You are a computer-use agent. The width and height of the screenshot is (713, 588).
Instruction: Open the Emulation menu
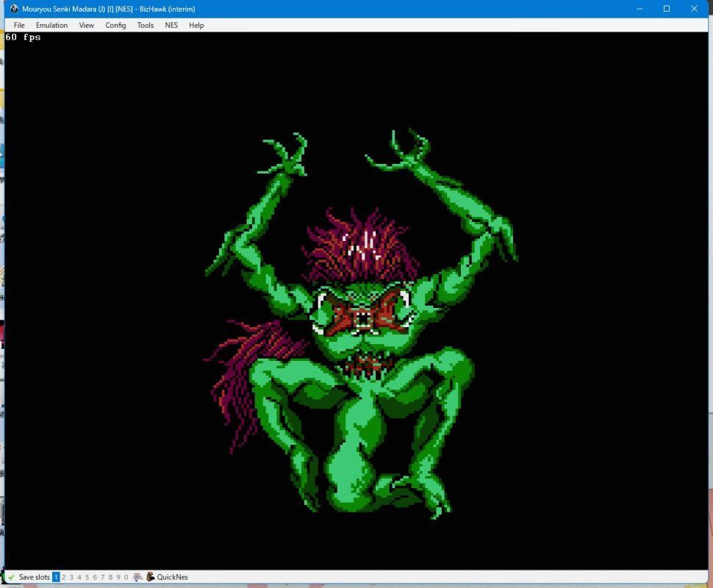(52, 25)
